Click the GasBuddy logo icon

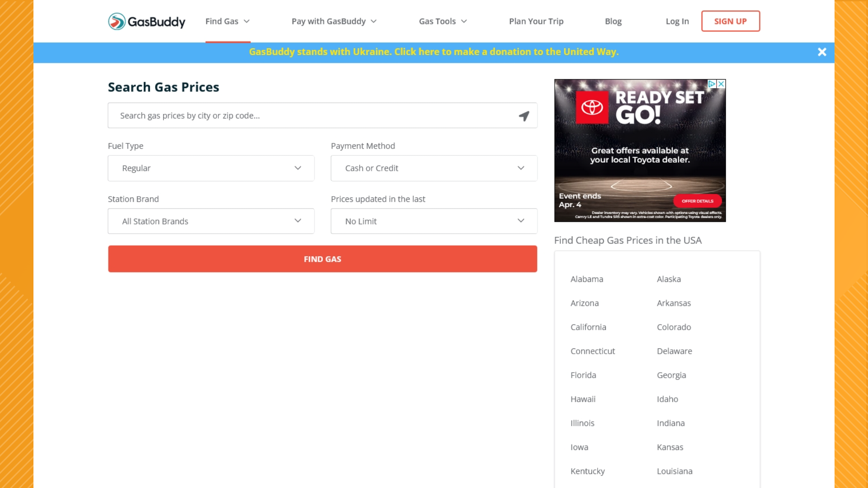coord(117,21)
